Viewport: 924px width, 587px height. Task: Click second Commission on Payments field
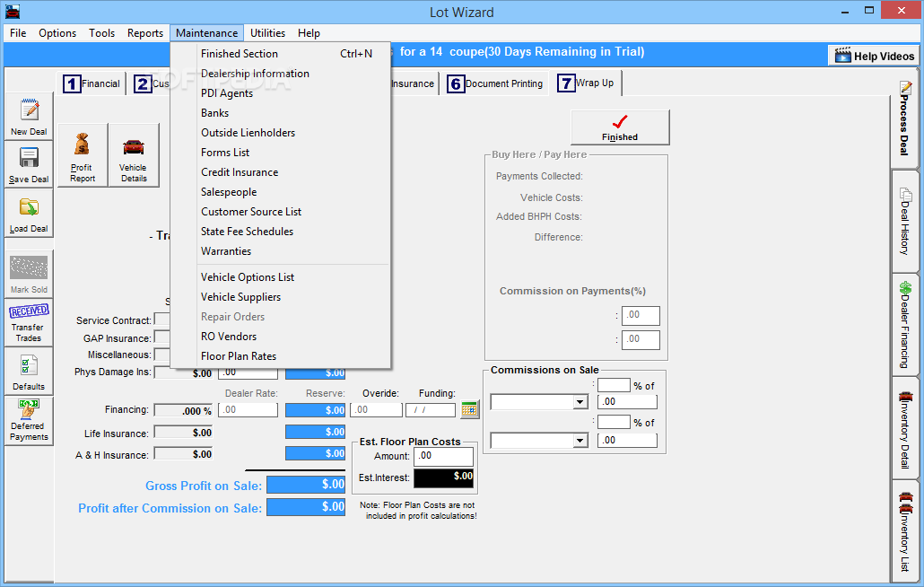tap(641, 339)
